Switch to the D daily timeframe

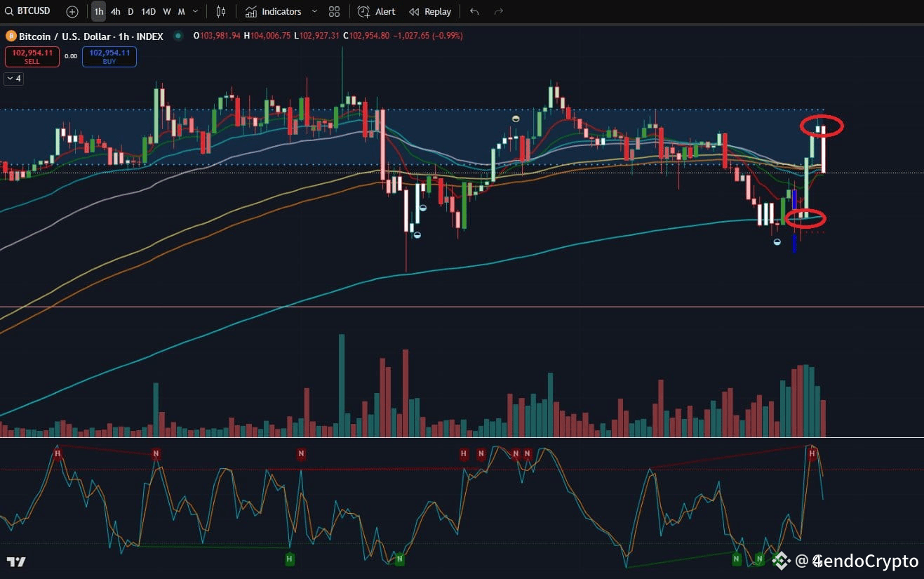click(x=130, y=12)
